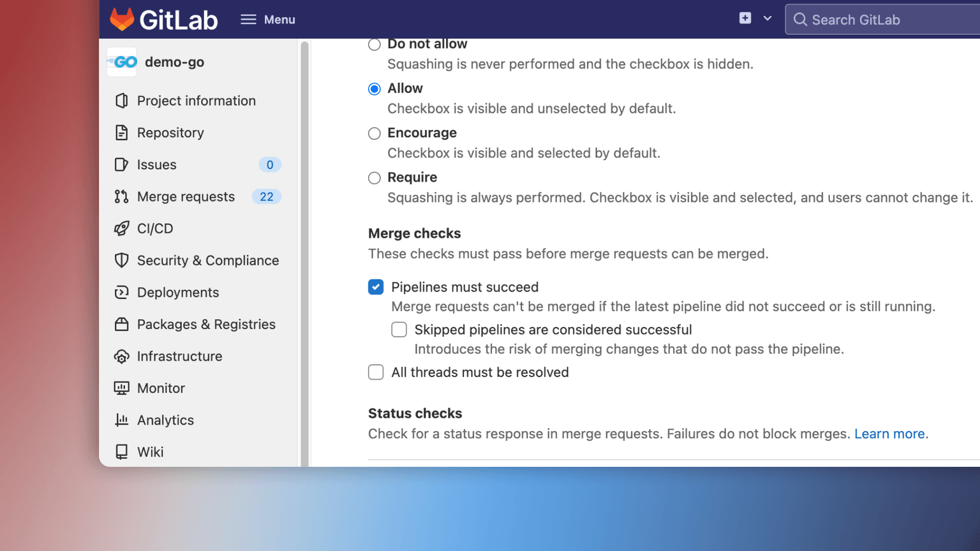Screen dimensions: 980x551
Task: Click the Require option label
Action: tap(412, 177)
